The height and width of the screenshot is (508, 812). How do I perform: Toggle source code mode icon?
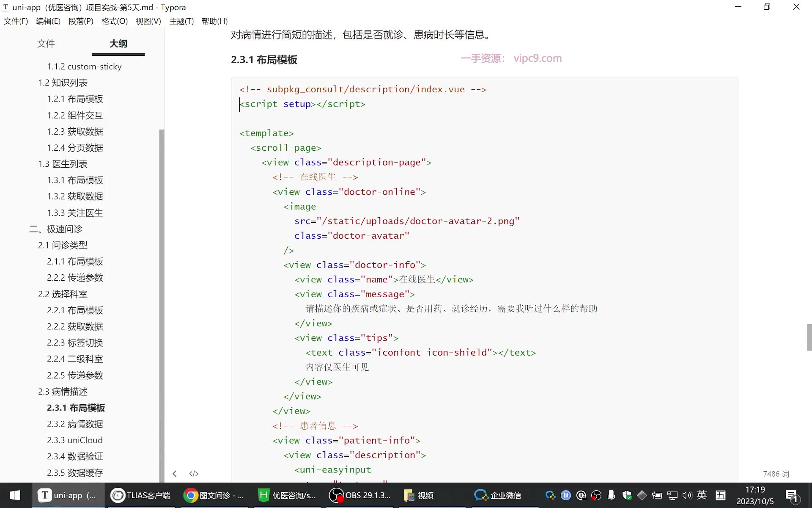pos(194,474)
